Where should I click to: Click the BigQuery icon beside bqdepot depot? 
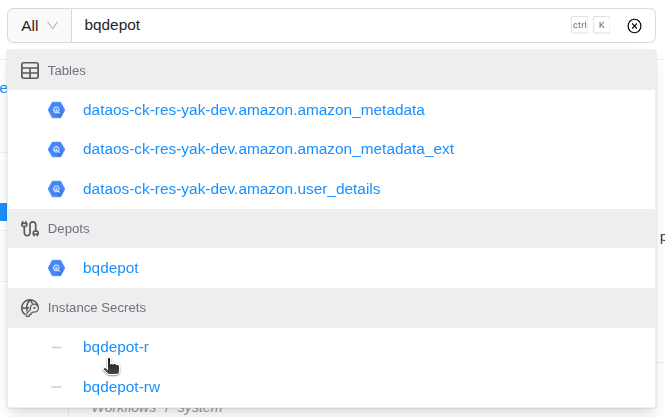coord(57,268)
